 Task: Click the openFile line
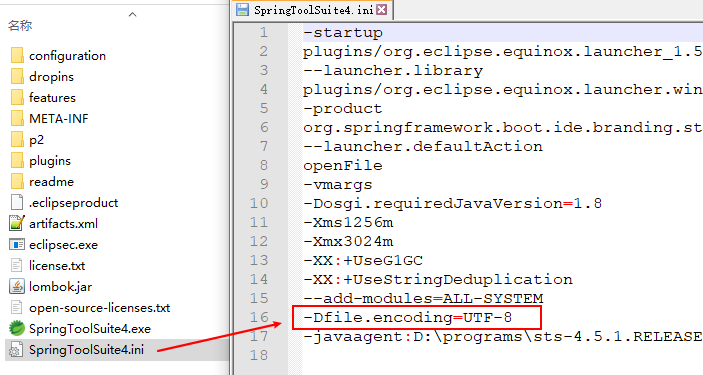tap(343, 166)
